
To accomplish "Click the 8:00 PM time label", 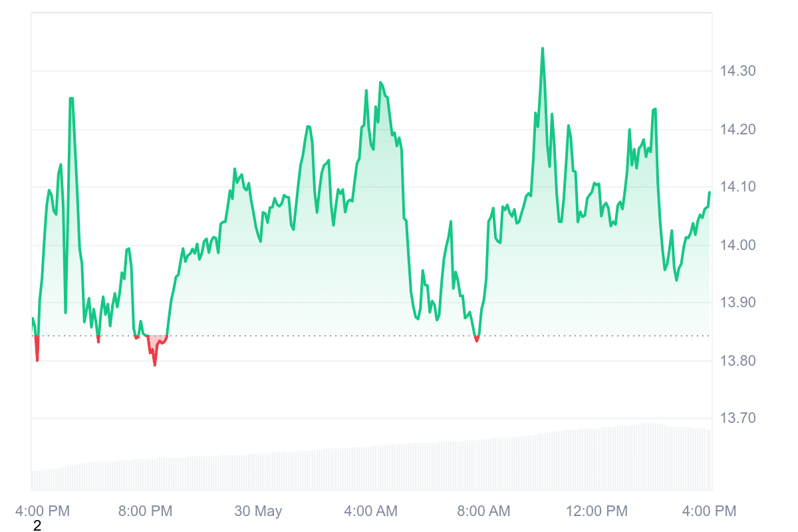I will (x=145, y=511).
